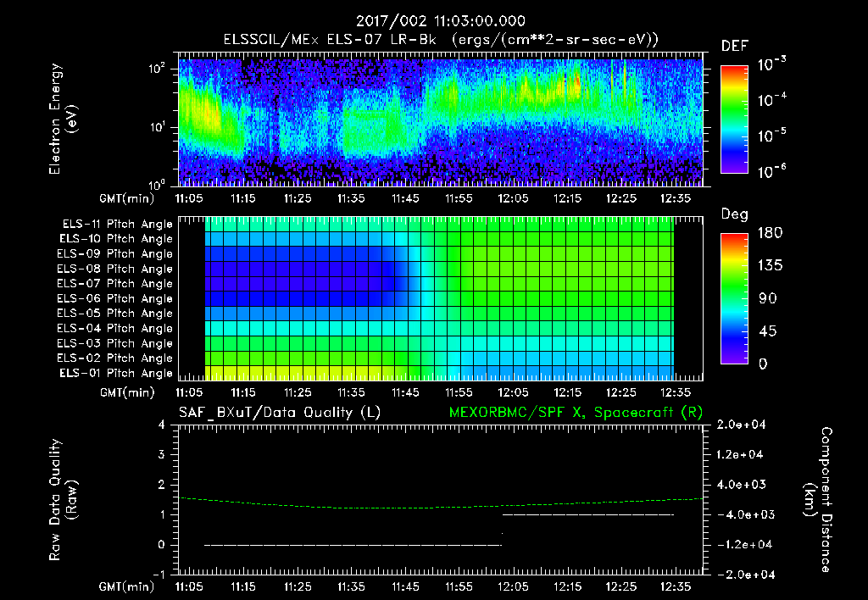Click the ELS-05 Pitch Angle row label
This screenshot has height=600, width=868.
point(115,314)
